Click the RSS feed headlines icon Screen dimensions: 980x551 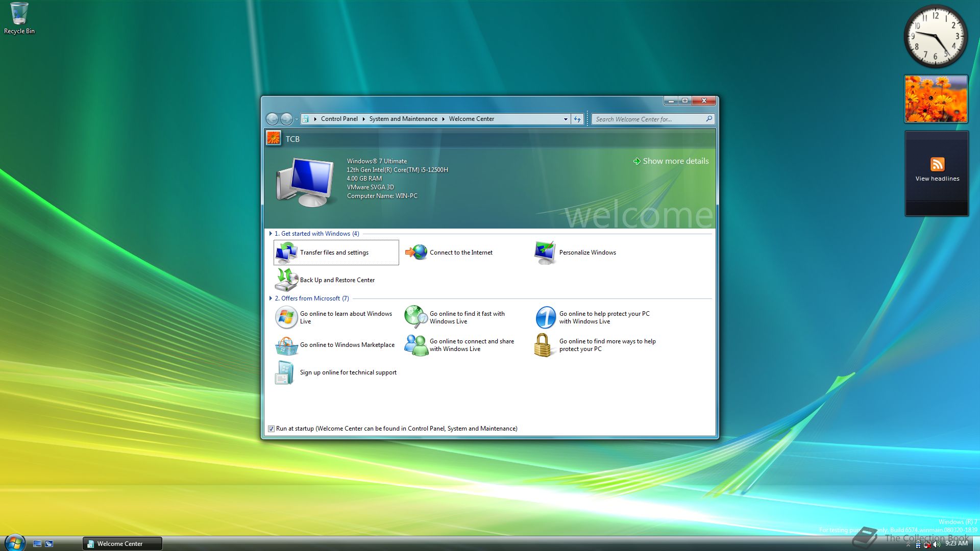937,164
